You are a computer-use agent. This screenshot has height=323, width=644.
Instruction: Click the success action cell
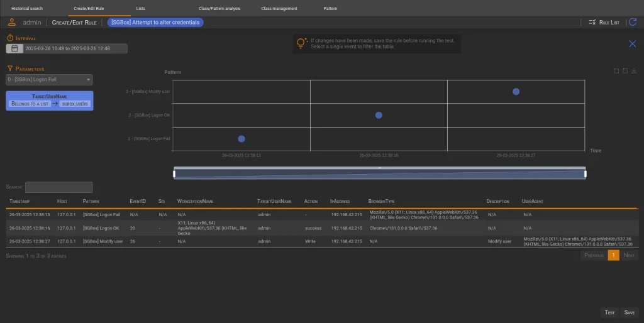pos(313,228)
